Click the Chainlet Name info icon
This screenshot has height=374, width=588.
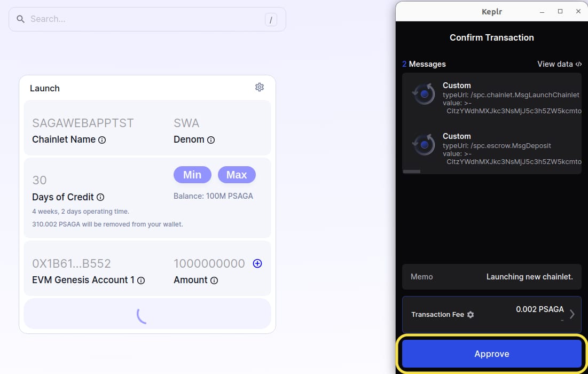[x=102, y=140]
